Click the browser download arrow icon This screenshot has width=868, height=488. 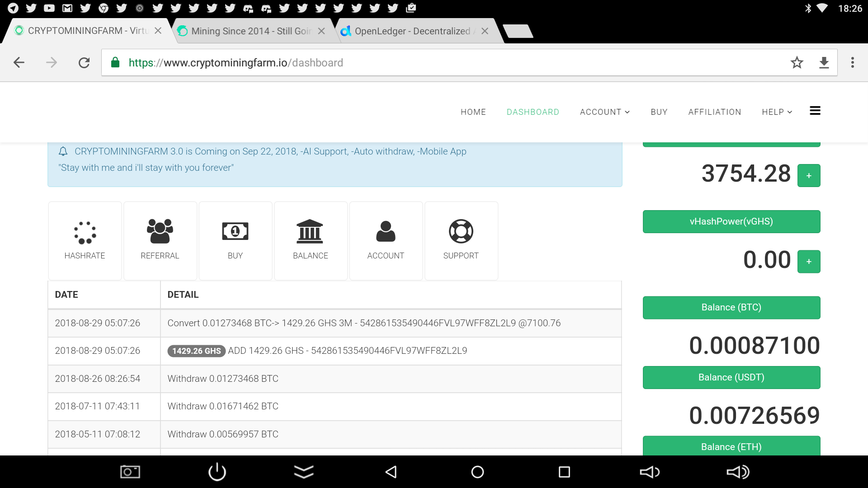pyautogui.click(x=824, y=63)
